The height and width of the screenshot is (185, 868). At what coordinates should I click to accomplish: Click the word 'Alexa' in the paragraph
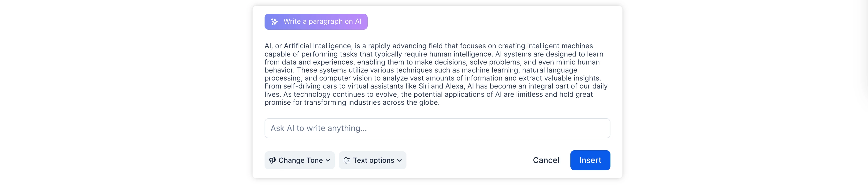(454, 86)
